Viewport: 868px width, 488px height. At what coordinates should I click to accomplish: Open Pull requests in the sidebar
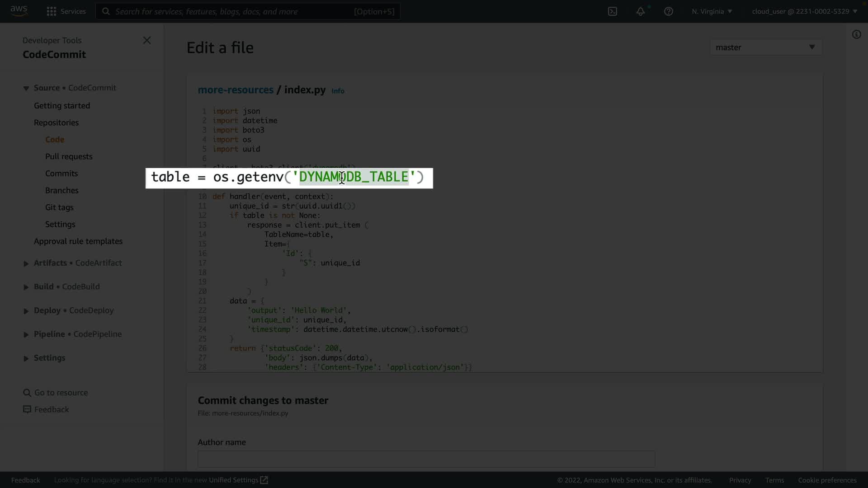point(69,156)
